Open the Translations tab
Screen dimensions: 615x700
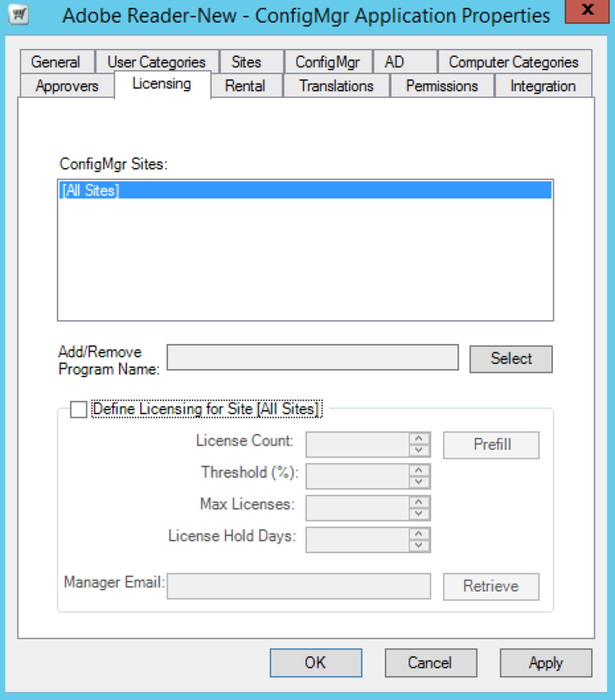(336, 86)
